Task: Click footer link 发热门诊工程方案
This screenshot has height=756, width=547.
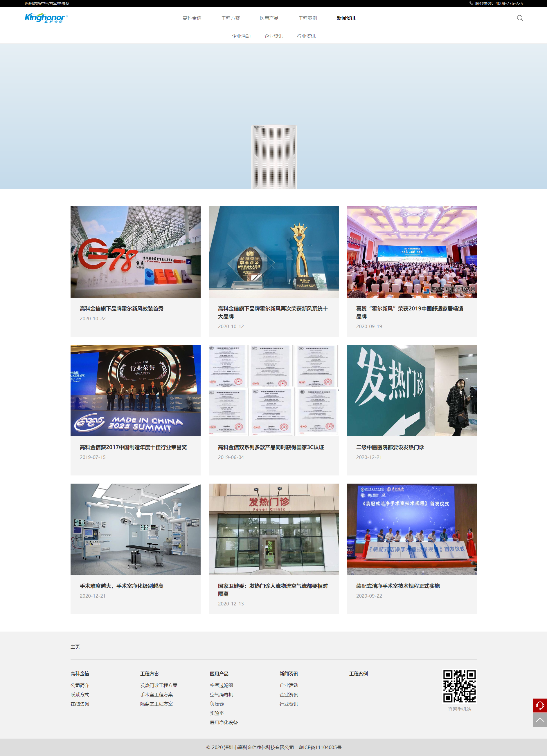Action: [159, 685]
